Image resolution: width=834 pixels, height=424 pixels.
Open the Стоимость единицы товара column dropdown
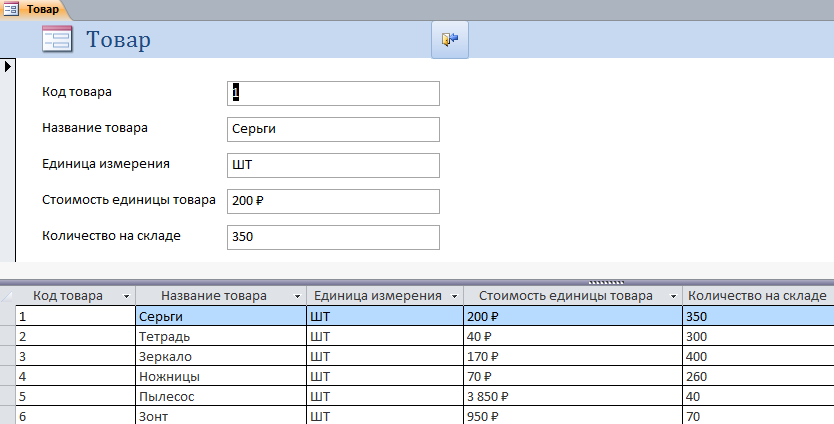(x=673, y=296)
